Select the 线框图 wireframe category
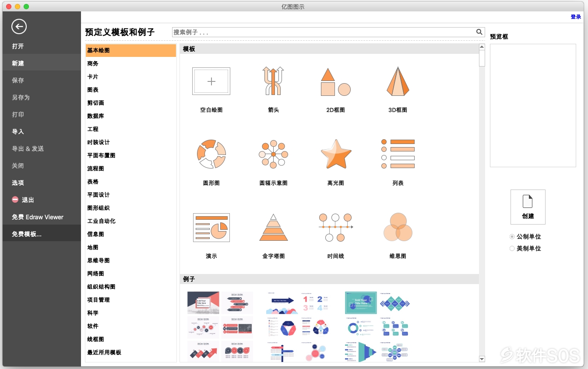The height and width of the screenshot is (369, 588). [131, 339]
